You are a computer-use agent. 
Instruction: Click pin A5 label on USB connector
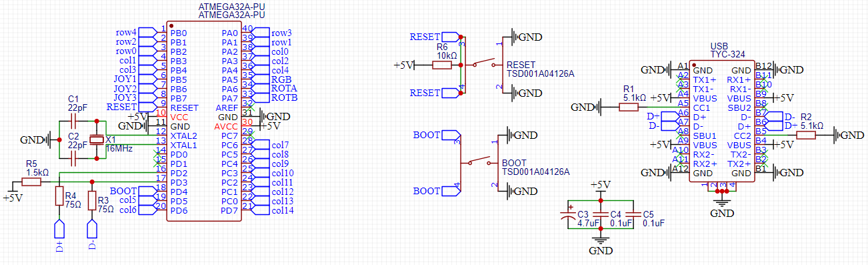pos(683,103)
